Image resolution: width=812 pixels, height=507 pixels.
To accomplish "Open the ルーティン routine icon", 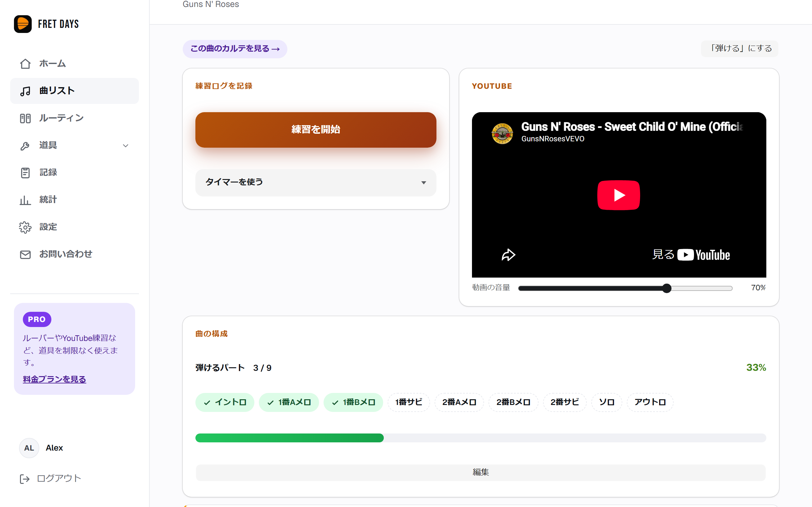I will click(x=25, y=119).
